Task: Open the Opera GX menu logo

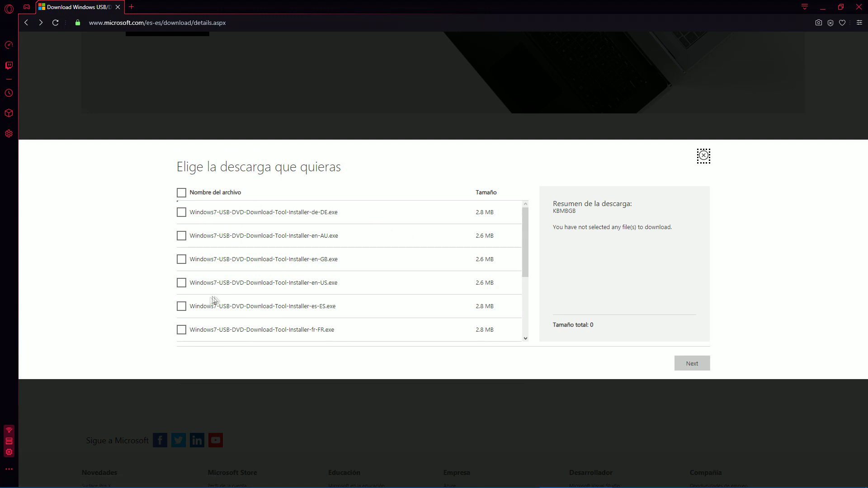Action: 9,9
